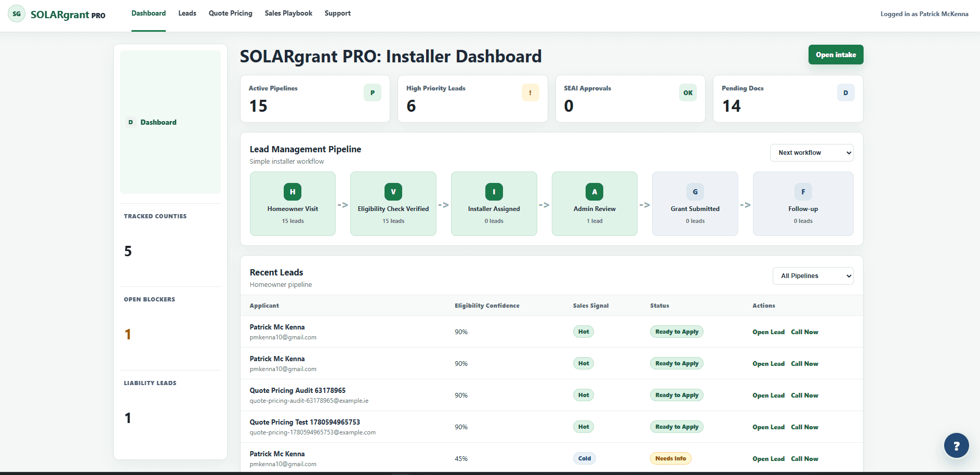This screenshot has height=475, width=980.
Task: Click the Admin Review A stage icon
Action: point(594,192)
